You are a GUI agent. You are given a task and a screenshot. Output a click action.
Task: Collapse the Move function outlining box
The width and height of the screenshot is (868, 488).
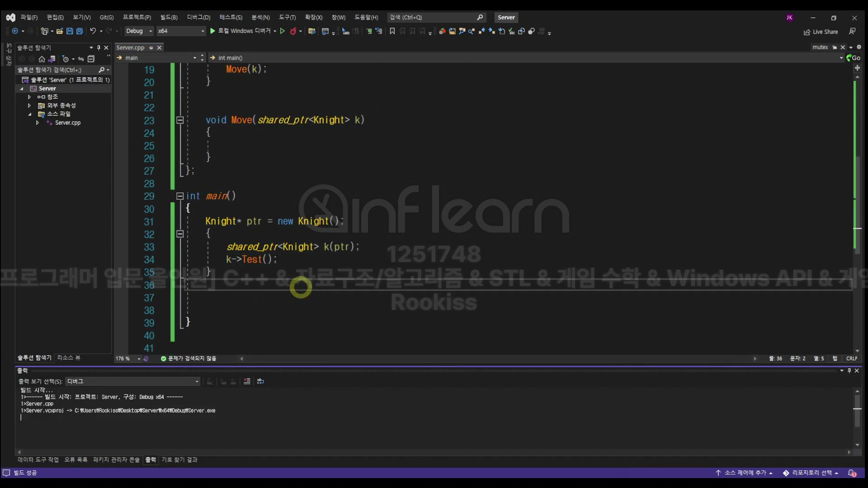[x=180, y=120]
